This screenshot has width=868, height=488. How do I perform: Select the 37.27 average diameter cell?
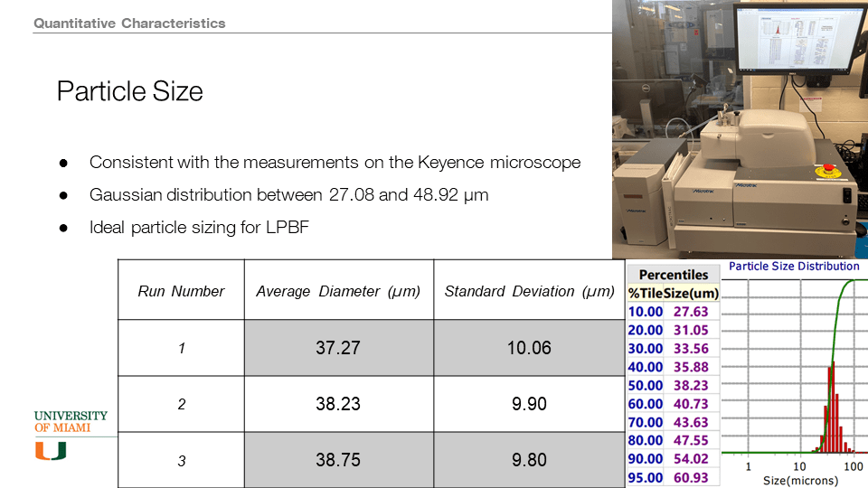pyautogui.click(x=338, y=348)
